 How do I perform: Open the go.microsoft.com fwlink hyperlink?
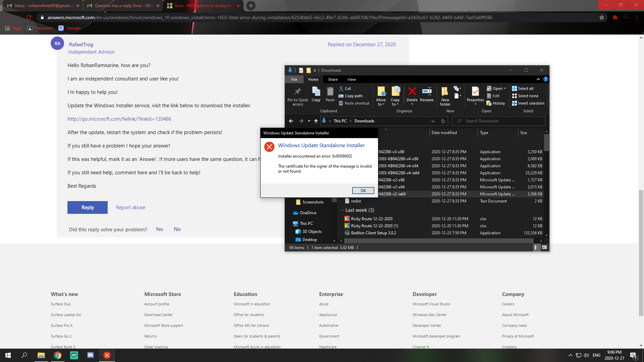coord(119,119)
